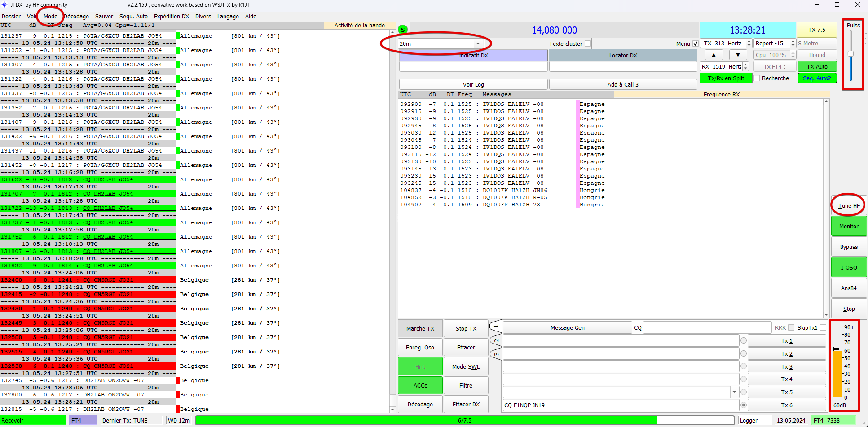Toggle the SkipTx1 checkbox
Image resolution: width=868 pixels, height=427 pixels.
823,327
